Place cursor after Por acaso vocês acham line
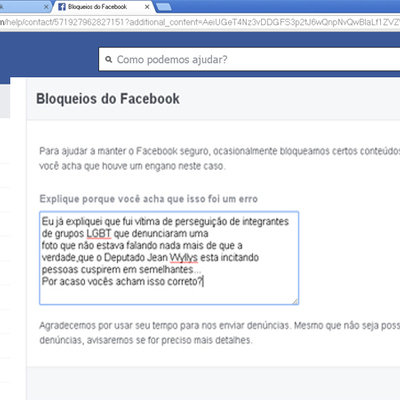Screen dimensions: 400x400 click(203, 282)
